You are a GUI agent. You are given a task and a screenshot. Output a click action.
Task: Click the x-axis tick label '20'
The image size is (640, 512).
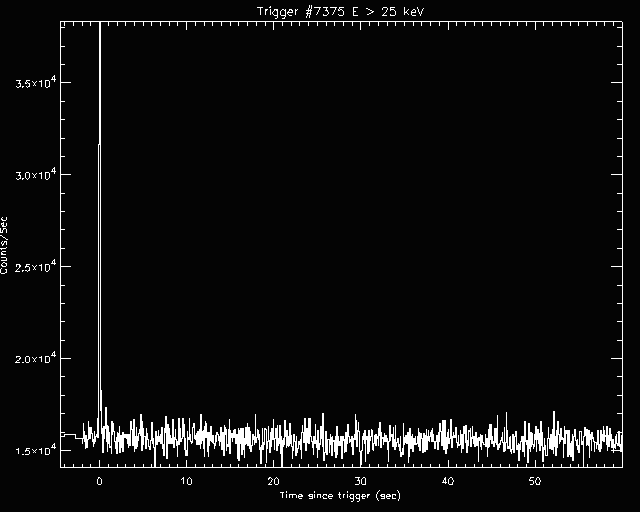[x=273, y=481]
